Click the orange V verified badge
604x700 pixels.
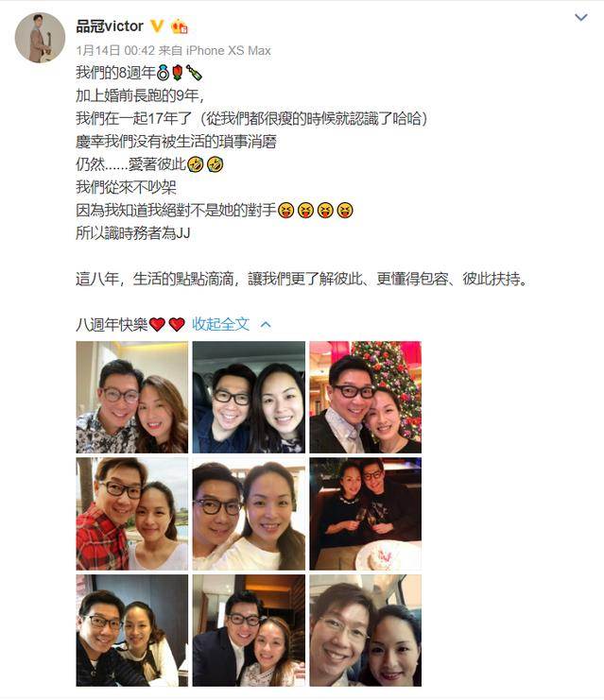[156, 26]
